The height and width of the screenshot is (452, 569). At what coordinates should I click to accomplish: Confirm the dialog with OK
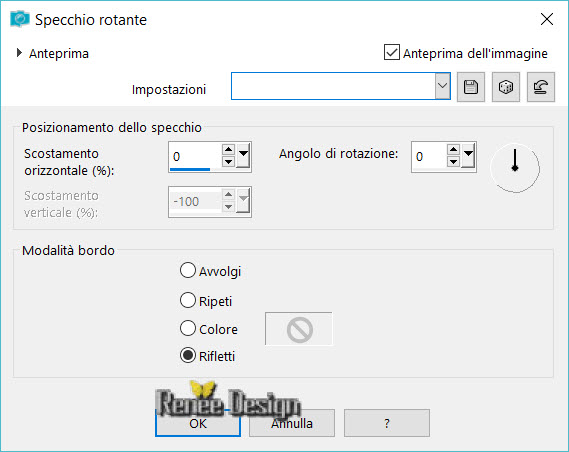(x=198, y=423)
